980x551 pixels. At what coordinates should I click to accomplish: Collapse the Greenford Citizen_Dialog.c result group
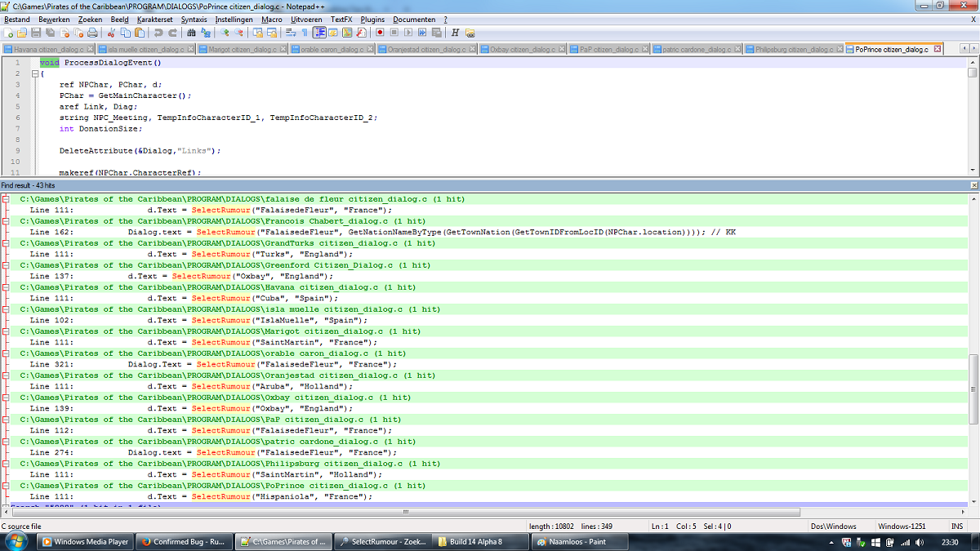(x=5, y=264)
